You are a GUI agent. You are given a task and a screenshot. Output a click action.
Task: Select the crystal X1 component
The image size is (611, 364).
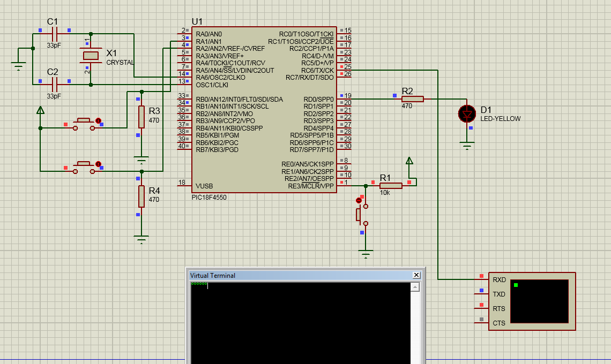91,56
